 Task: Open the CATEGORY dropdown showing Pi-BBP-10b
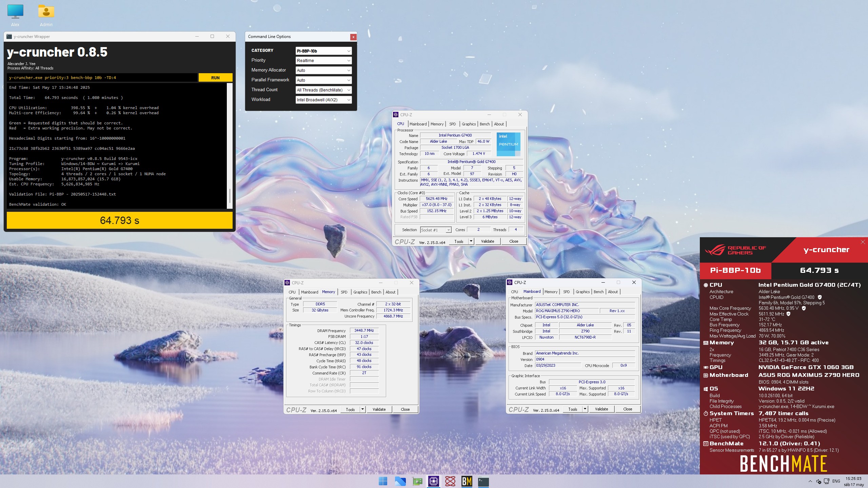(323, 51)
